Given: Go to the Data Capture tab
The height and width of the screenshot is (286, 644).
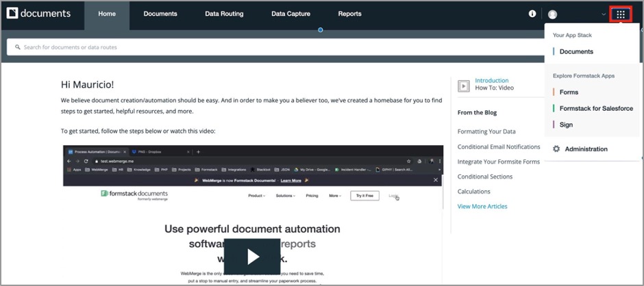Looking at the screenshot, I should point(290,14).
